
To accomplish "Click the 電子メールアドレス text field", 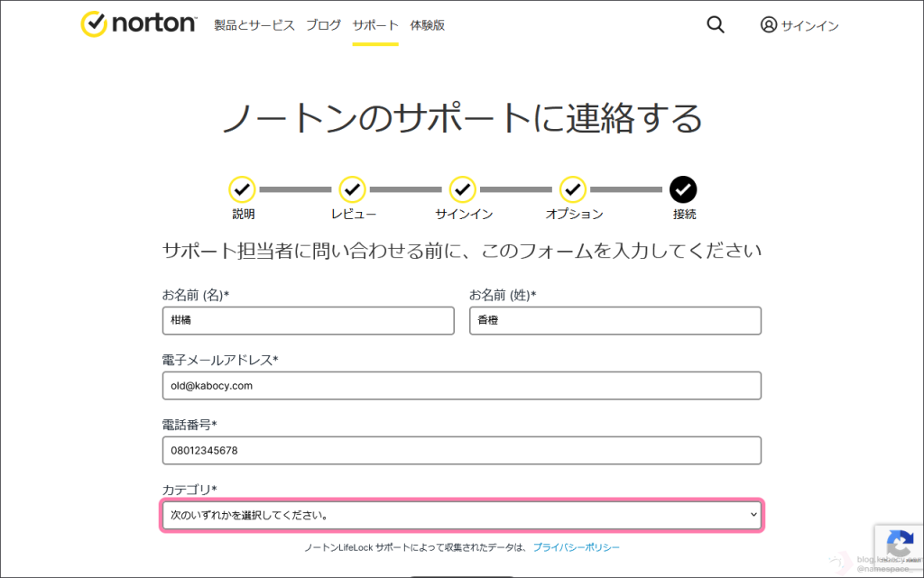I will [461, 385].
